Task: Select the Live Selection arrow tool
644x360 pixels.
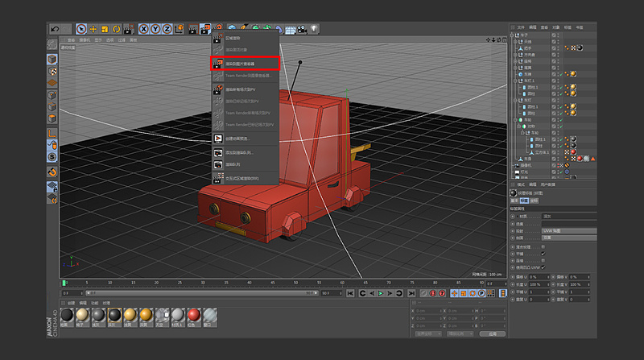Action: [81, 29]
